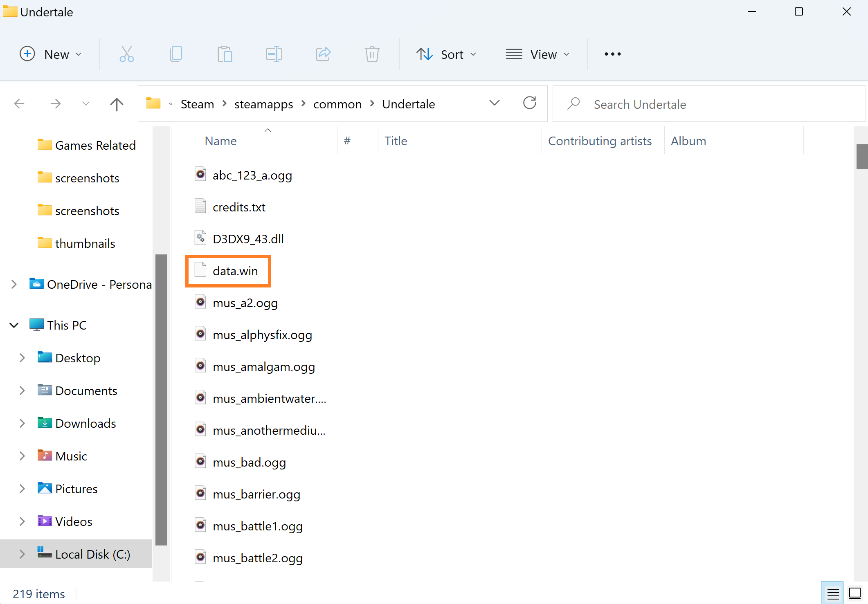
Task: Navigate to Steam in breadcrumb
Action: pyautogui.click(x=198, y=104)
